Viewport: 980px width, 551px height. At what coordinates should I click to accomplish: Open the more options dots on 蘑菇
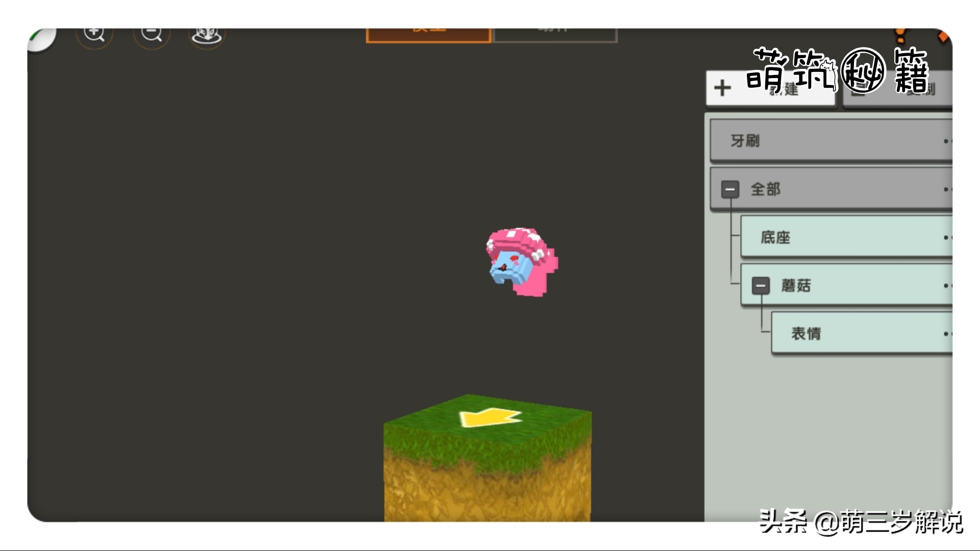(947, 285)
